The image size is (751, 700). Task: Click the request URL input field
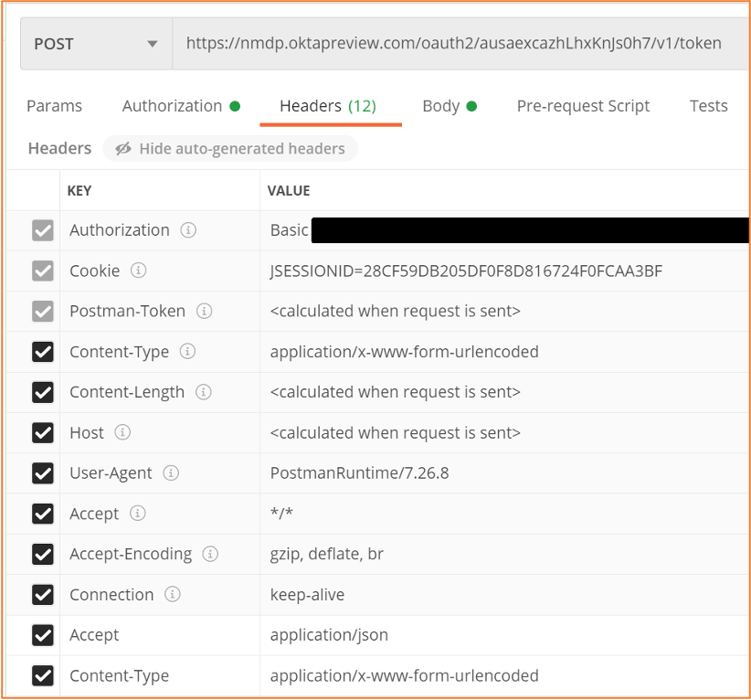click(457, 44)
